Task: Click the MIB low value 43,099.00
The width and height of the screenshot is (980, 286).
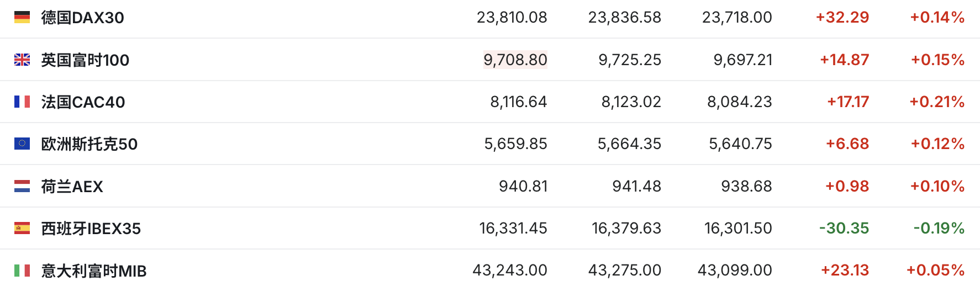Action: pos(735,270)
